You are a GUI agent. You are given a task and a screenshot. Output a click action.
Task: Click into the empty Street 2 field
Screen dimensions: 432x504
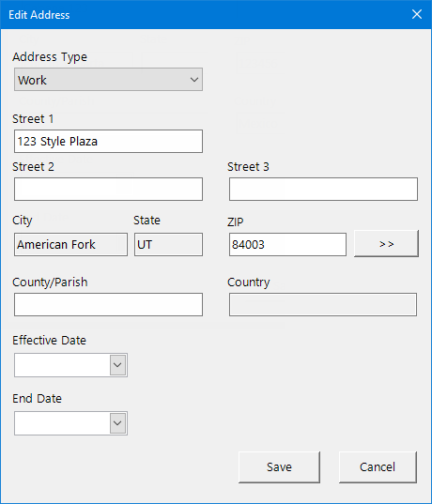108,189
